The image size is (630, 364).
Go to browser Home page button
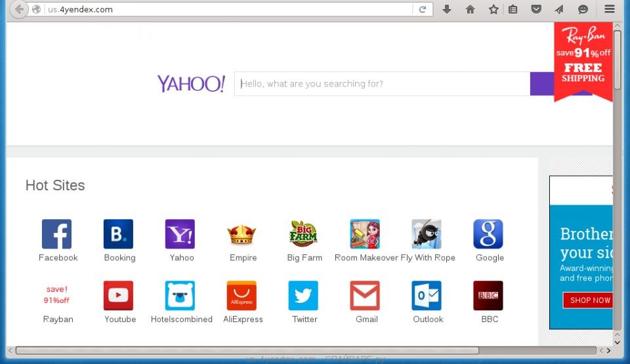(470, 9)
